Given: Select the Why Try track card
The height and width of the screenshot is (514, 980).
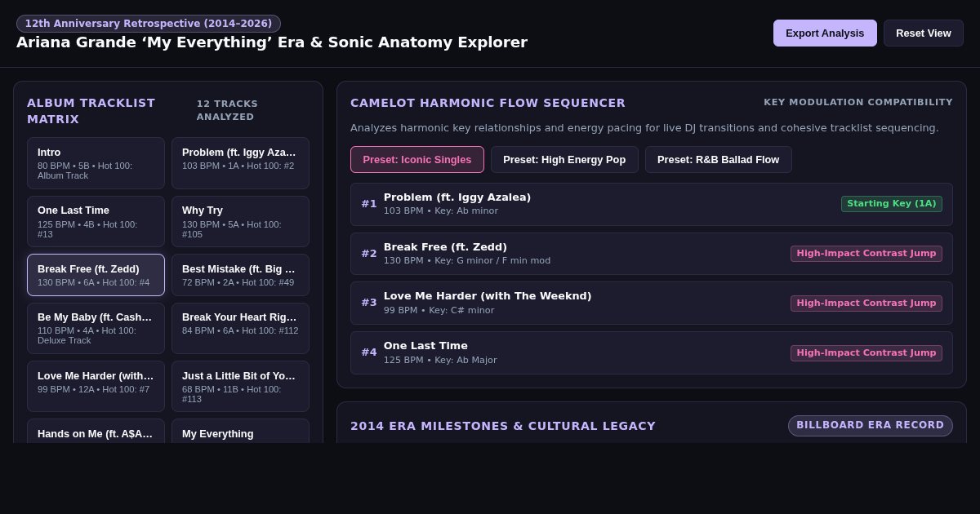Looking at the screenshot, I should [240, 221].
